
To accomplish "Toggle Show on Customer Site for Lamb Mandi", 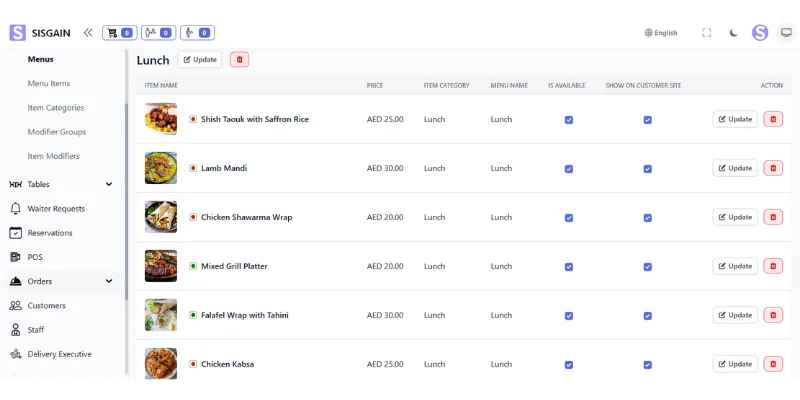I will pyautogui.click(x=647, y=169).
